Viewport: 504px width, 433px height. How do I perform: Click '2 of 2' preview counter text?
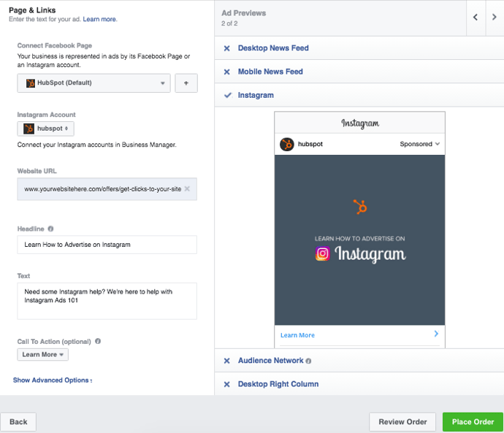229,23
